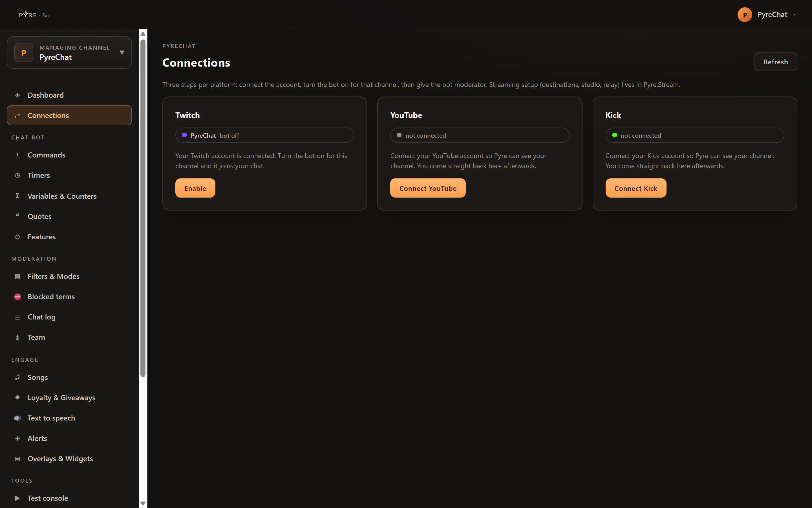This screenshot has height=508, width=812.
Task: Click the Kick 'not connected' status pill
Action: pos(694,135)
